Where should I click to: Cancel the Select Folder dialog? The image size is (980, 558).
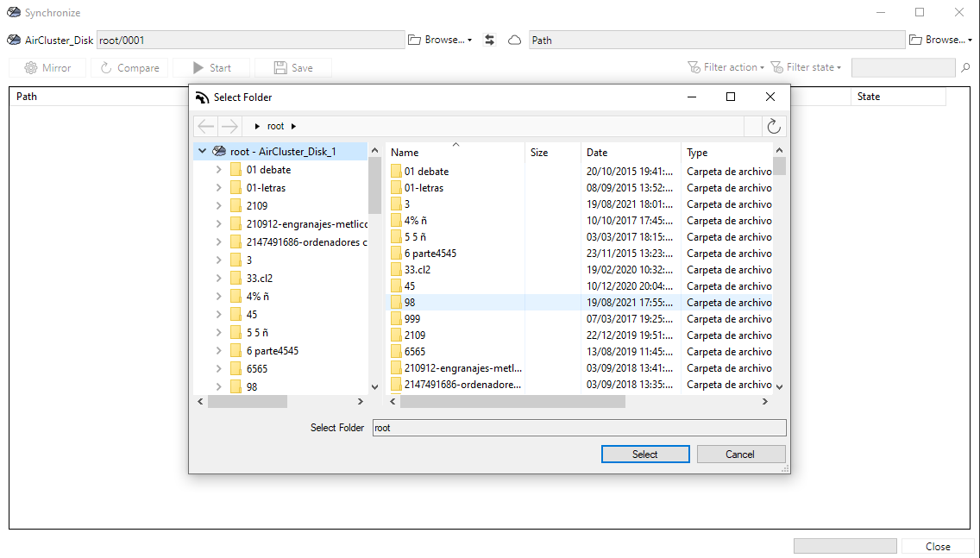[x=741, y=454]
